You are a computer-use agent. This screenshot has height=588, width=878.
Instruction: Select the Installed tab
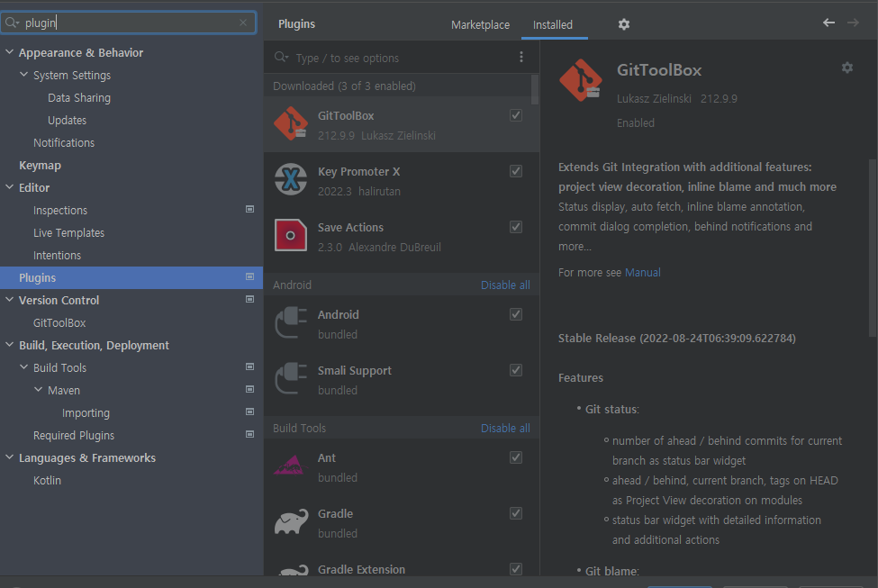pos(553,24)
